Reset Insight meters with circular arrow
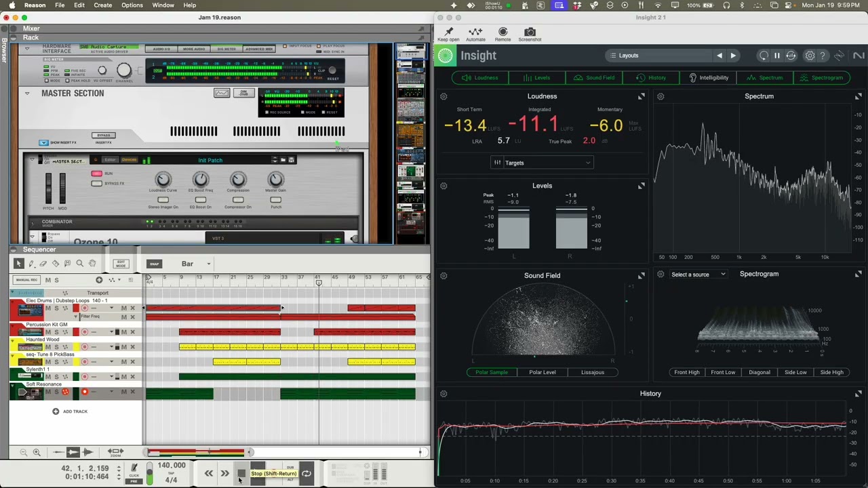Image resolution: width=868 pixels, height=488 pixels. [x=764, y=56]
